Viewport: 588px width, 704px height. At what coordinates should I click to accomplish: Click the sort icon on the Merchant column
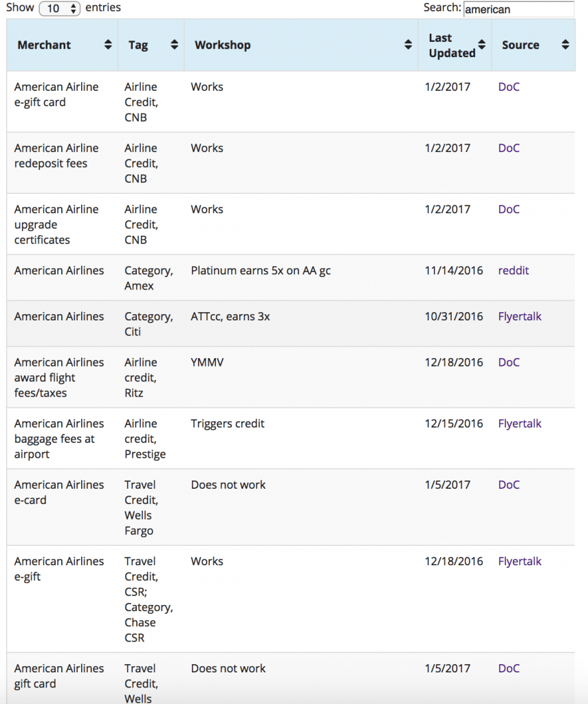tap(107, 45)
